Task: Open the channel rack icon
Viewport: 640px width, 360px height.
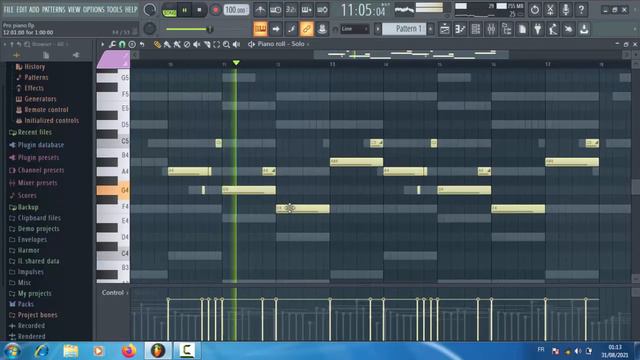Action: coord(476,29)
